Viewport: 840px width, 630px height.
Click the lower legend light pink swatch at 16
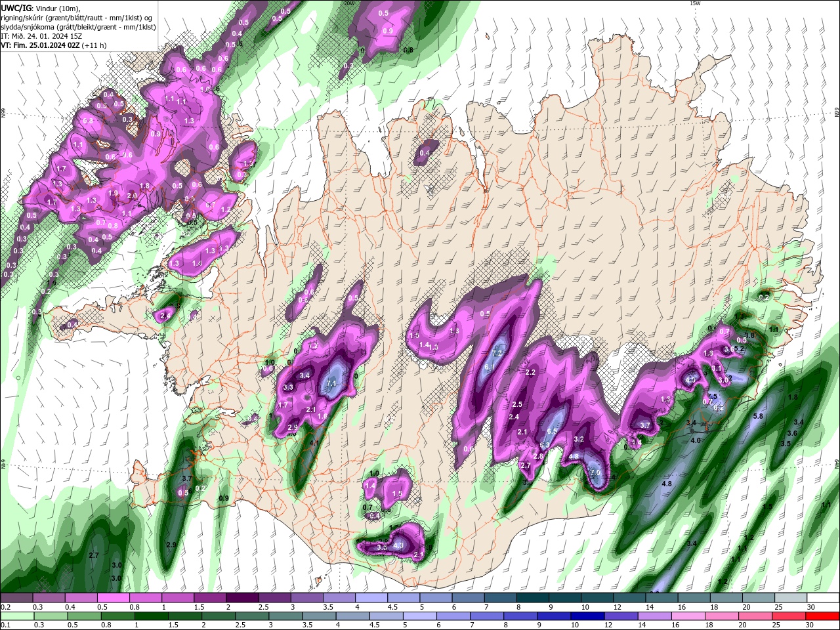click(687, 616)
